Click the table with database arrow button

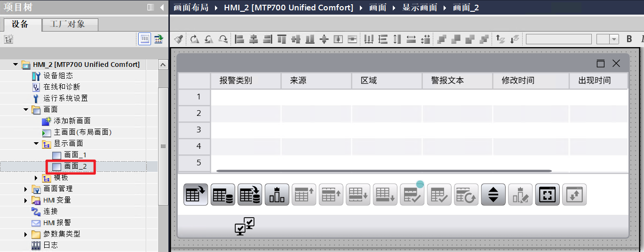pos(250,195)
